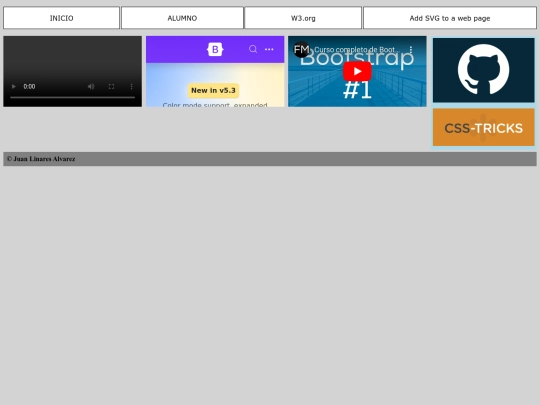Open YouTube video options menu
The width and height of the screenshot is (540, 405).
coord(411,50)
